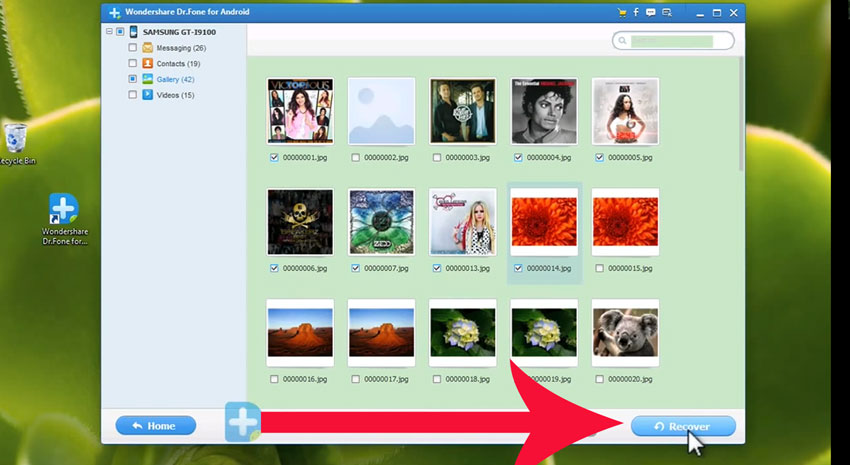Tick the Videos (15) checkbox
This screenshot has height=465, width=850.
(132, 95)
